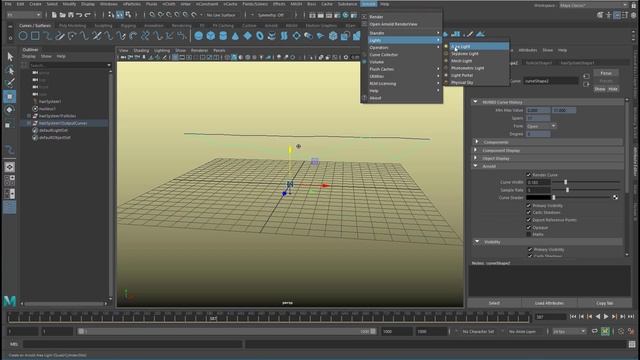Screen dimensions: 640x360
Task: Click the Focus button
Action: click(x=606, y=73)
